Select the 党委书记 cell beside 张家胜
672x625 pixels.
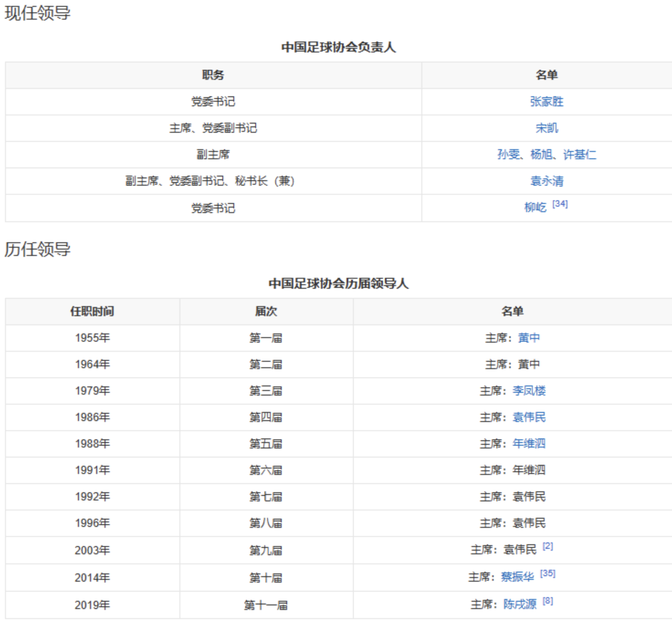click(x=213, y=102)
